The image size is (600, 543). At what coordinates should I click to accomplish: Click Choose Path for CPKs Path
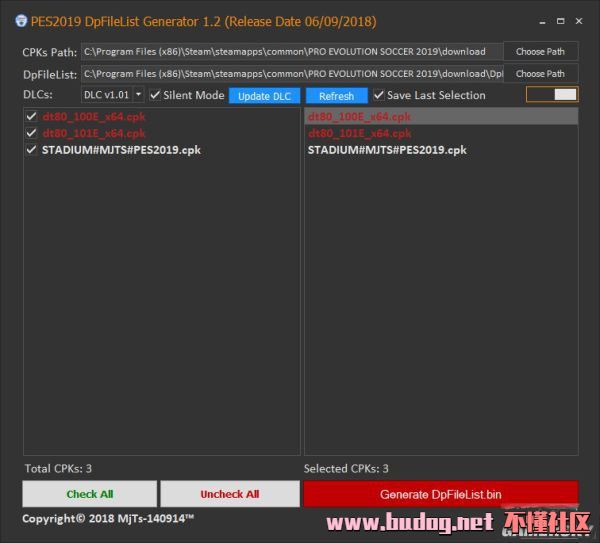(x=540, y=52)
